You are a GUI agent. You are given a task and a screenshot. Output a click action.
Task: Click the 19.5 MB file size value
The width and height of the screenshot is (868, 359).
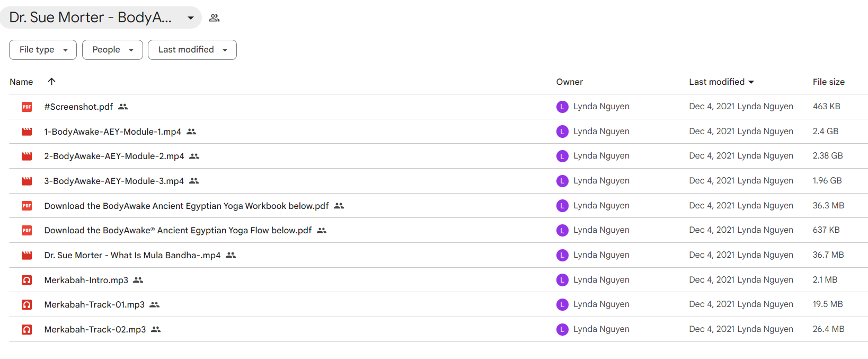click(x=828, y=304)
